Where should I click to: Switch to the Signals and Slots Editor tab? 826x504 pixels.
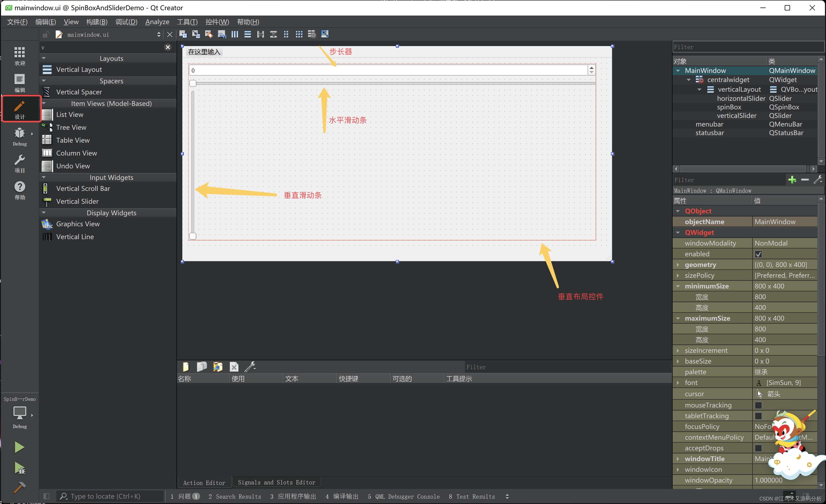276,482
